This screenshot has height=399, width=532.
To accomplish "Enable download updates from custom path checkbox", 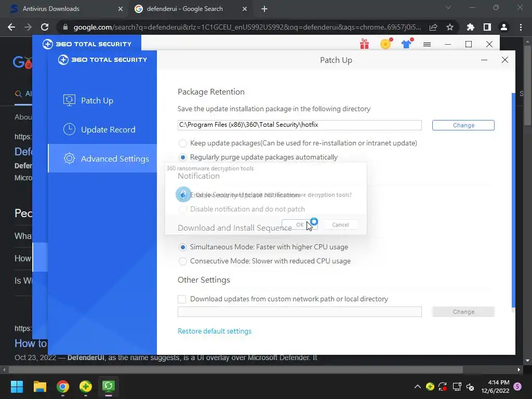I will [182, 299].
